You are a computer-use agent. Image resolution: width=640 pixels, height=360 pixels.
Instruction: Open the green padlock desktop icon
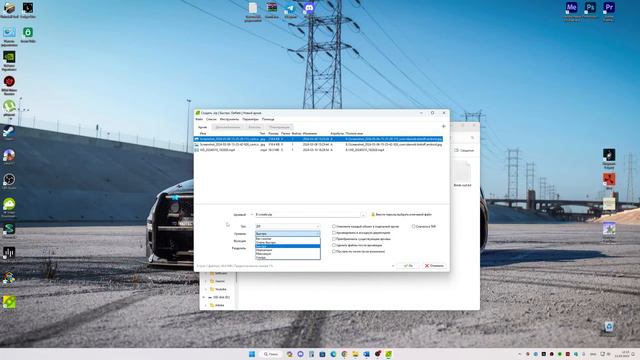pyautogui.click(x=28, y=33)
